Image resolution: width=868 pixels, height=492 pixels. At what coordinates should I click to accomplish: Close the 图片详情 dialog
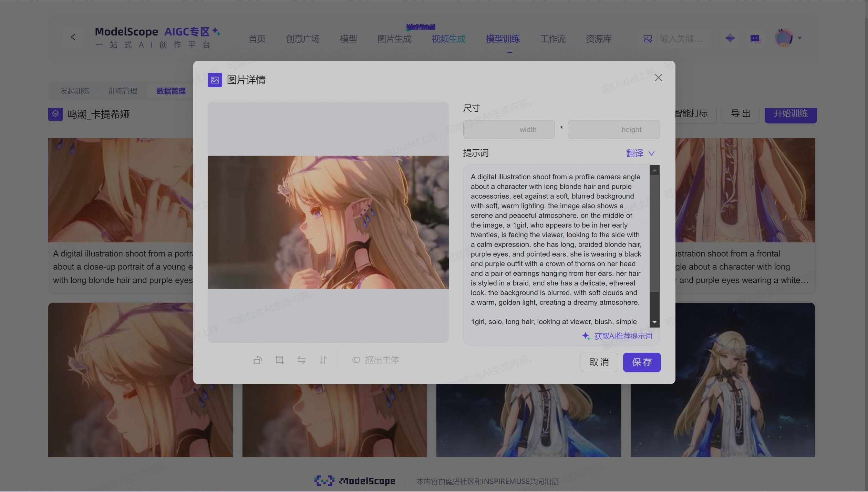pyautogui.click(x=658, y=78)
